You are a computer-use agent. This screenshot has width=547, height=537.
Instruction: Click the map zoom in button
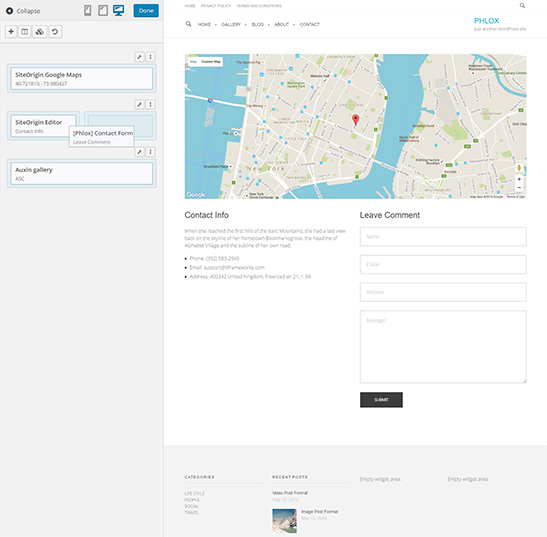519,179
